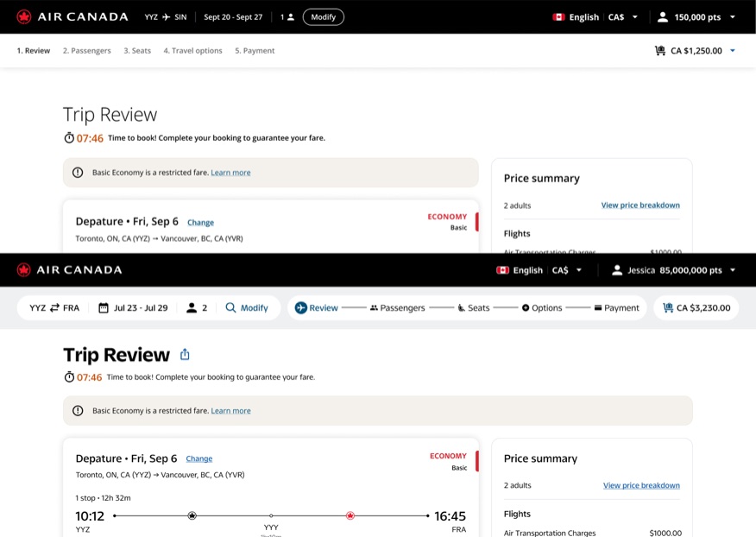
Task: Go to the 2. Passengers step
Action: coord(87,51)
